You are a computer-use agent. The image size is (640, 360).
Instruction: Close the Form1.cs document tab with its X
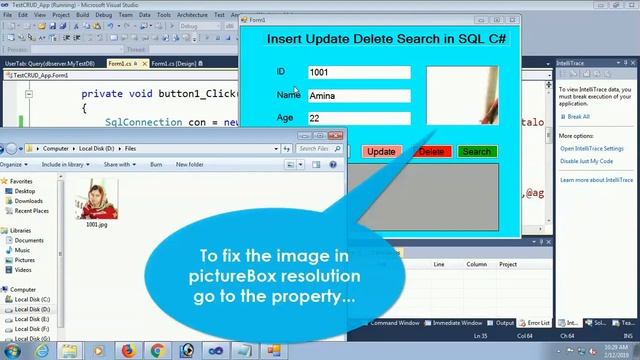[x=144, y=64]
